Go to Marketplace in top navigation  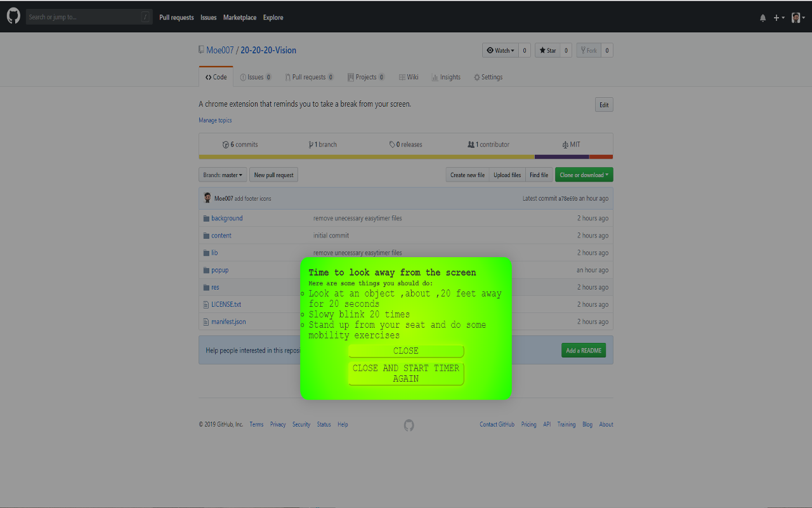tap(240, 18)
